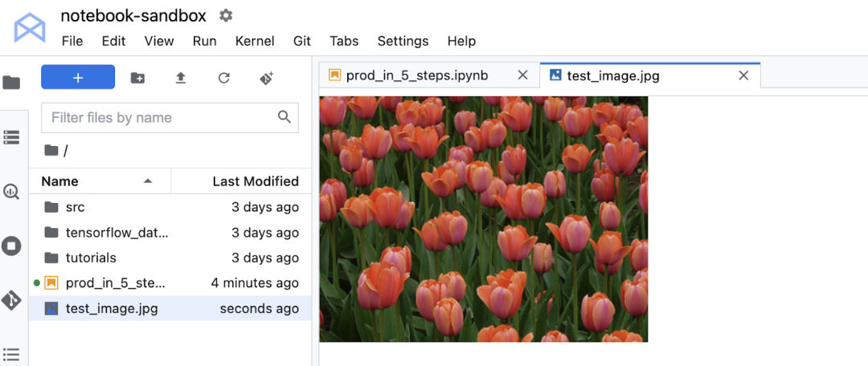Image resolution: width=868 pixels, height=366 pixels.
Task: Open the notebook-sandbox settings gear
Action: click(226, 15)
